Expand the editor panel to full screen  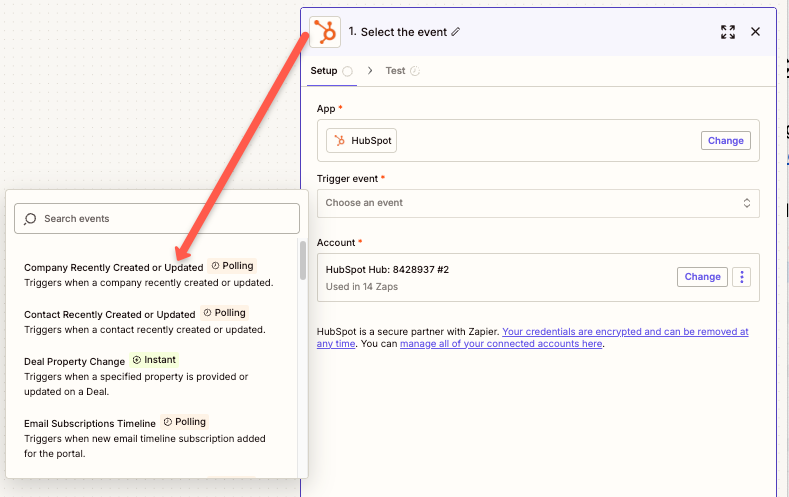[728, 32]
